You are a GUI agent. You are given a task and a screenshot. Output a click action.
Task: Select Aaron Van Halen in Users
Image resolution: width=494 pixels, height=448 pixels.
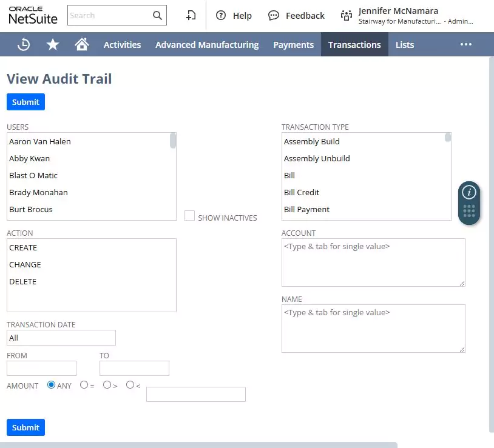coord(88,142)
